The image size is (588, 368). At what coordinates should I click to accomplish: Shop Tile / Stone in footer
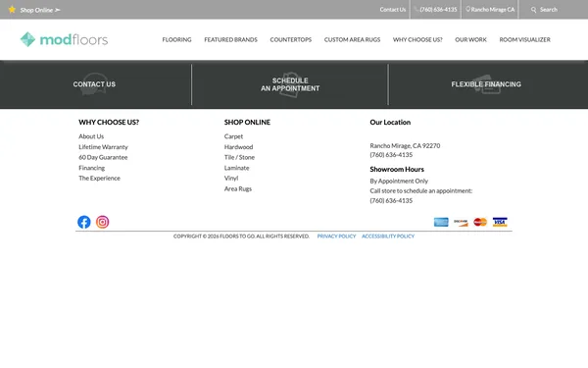pos(239,157)
